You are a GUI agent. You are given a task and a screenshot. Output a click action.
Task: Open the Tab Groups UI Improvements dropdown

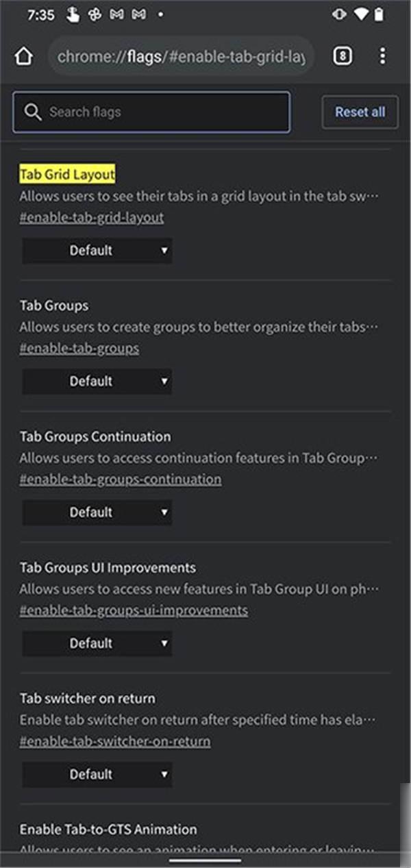tap(97, 643)
